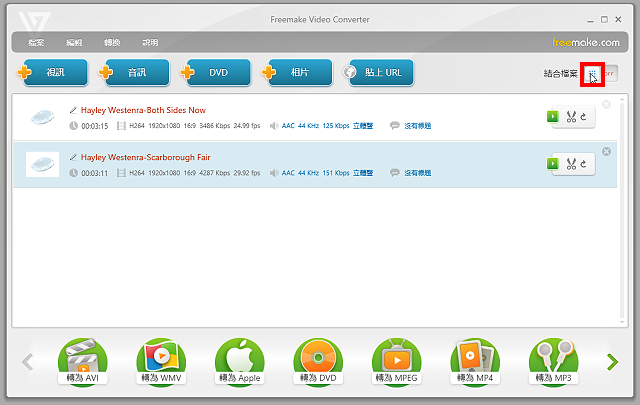Select the Hayley Westenra-Both Sides Now title

(x=143, y=110)
